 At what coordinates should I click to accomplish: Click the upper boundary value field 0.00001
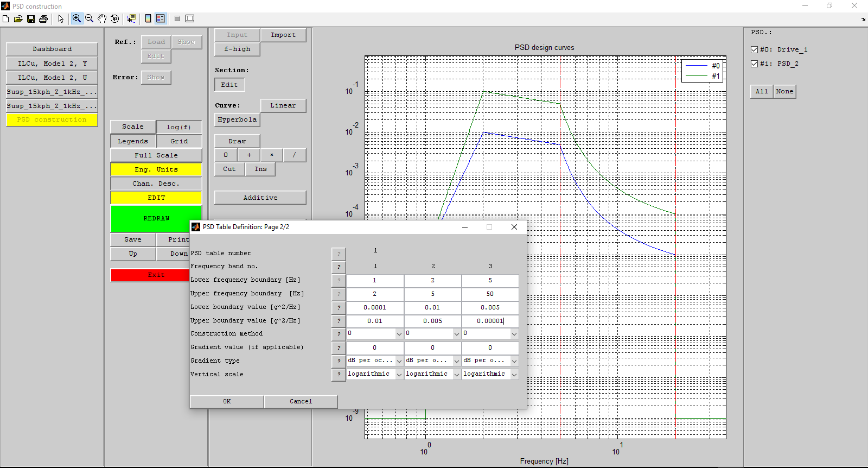tap(490, 321)
